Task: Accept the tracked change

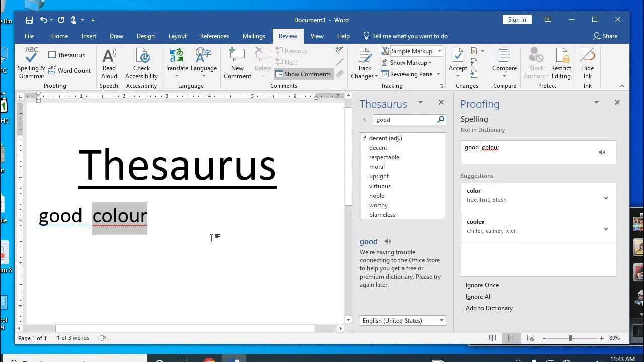Action: click(x=458, y=63)
